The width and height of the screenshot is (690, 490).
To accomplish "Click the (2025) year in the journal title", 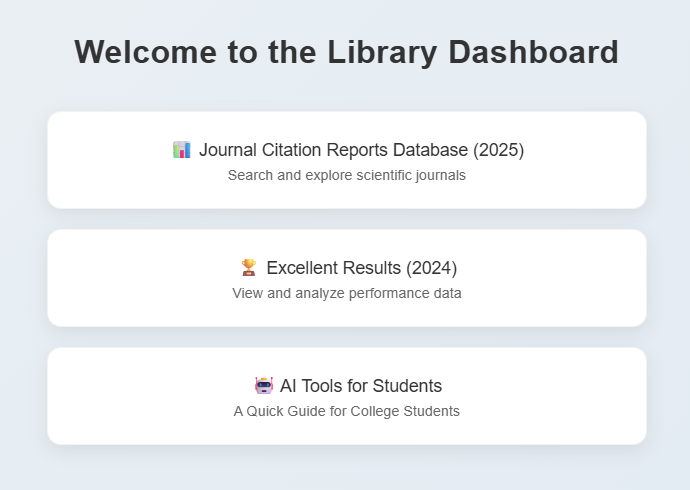I will click(499, 150).
